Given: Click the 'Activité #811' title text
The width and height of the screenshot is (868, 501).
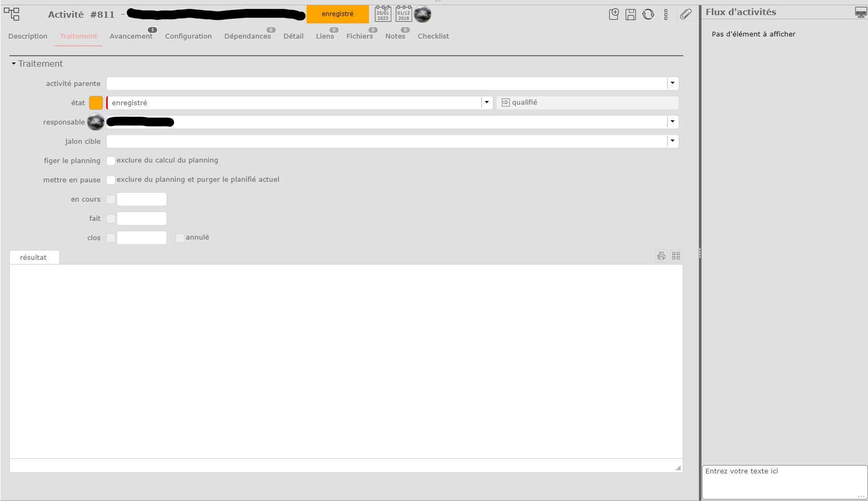Looking at the screenshot, I should coord(81,15).
